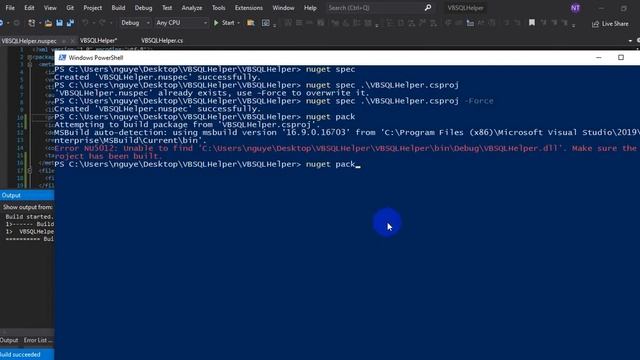Open the Extensions menu
Image resolution: width=640 pixels, height=360 pixels.
click(249, 8)
